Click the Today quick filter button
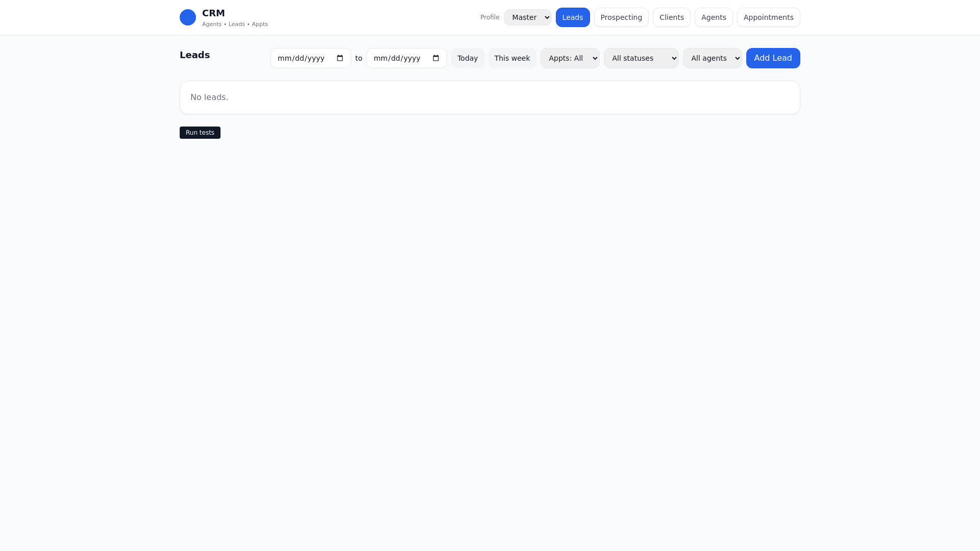 click(467, 58)
